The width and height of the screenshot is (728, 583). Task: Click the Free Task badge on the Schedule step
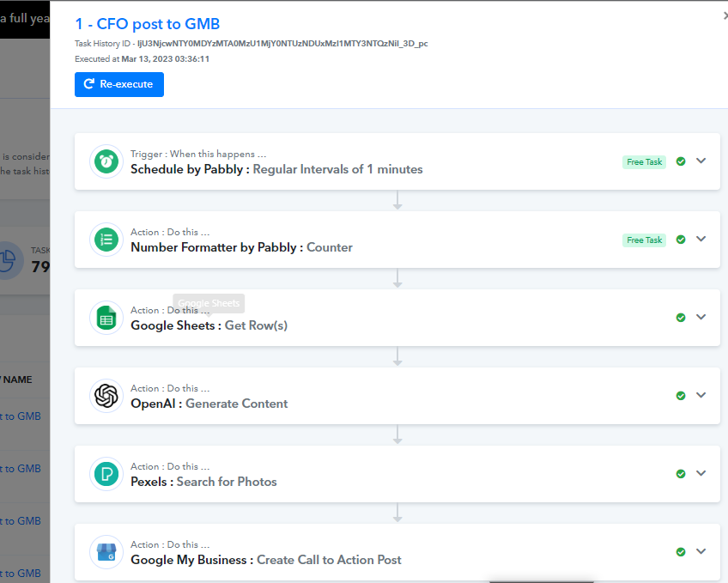[644, 162]
